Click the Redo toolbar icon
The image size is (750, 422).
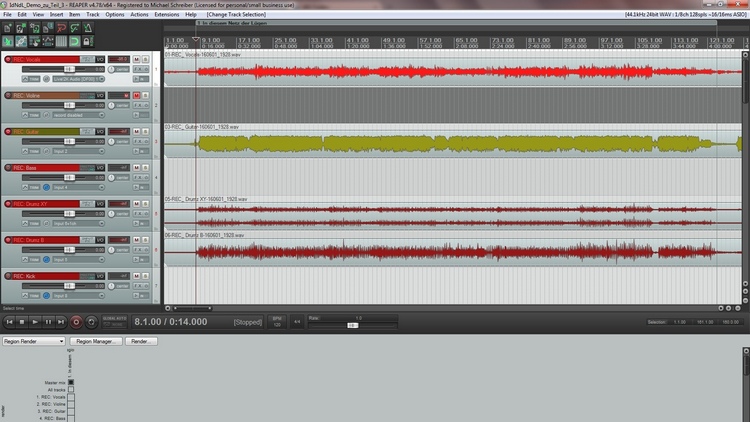[75, 28]
